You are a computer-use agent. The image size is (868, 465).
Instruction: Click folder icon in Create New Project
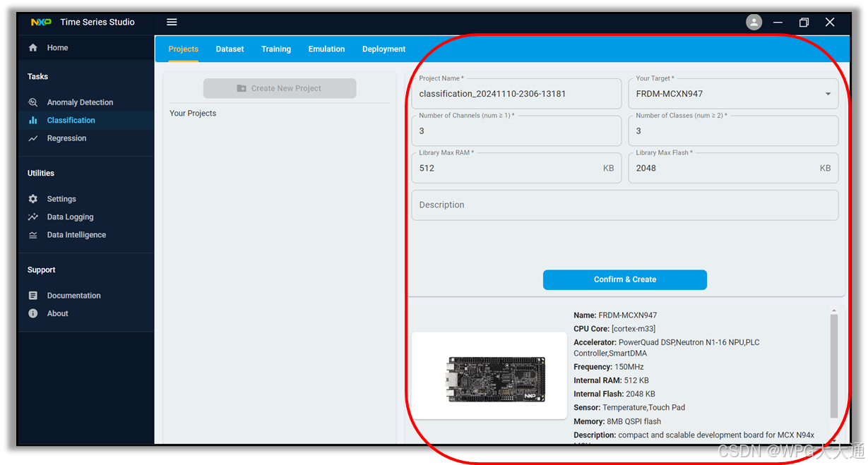point(242,88)
